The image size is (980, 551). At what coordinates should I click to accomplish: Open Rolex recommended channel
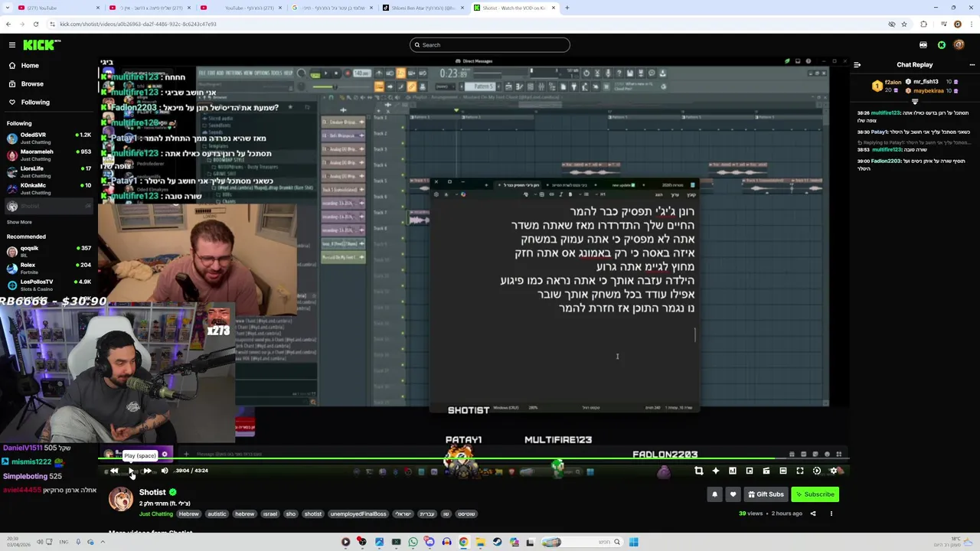click(x=49, y=268)
